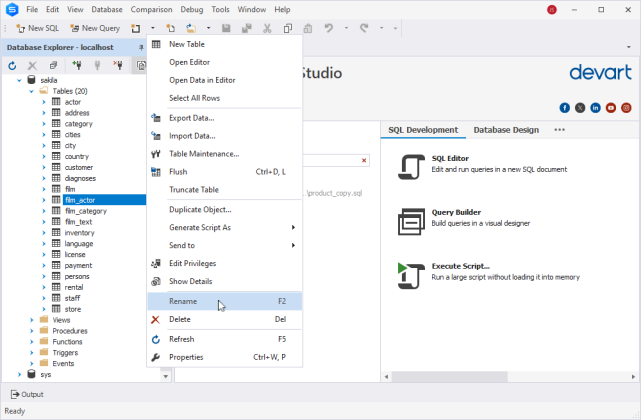Click the Output panel button
This screenshot has height=420, width=641.
tap(26, 394)
